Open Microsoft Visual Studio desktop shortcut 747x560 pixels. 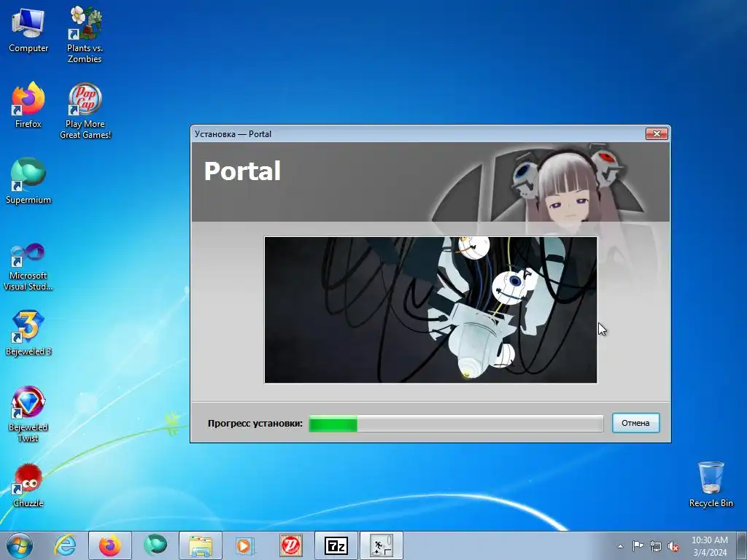pos(28,267)
